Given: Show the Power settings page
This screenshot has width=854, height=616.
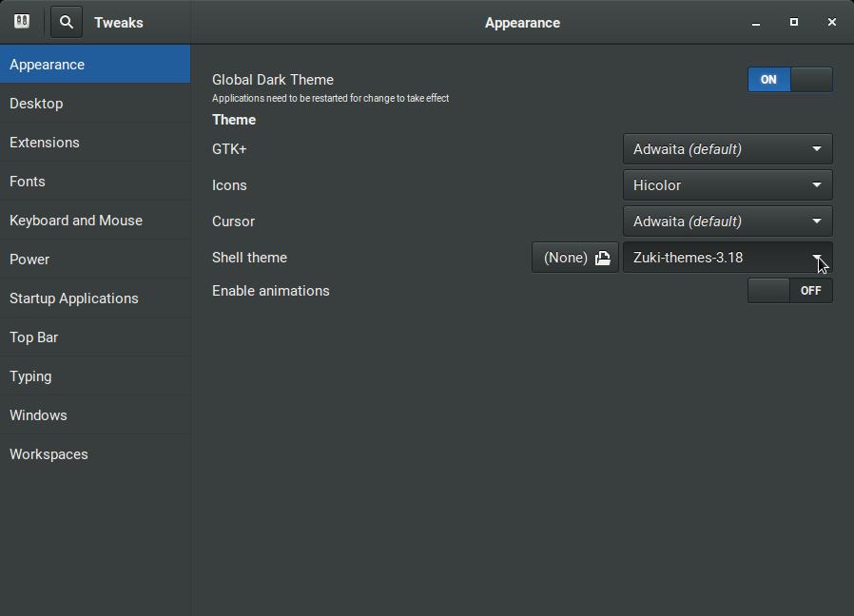Looking at the screenshot, I should (x=29, y=260).
